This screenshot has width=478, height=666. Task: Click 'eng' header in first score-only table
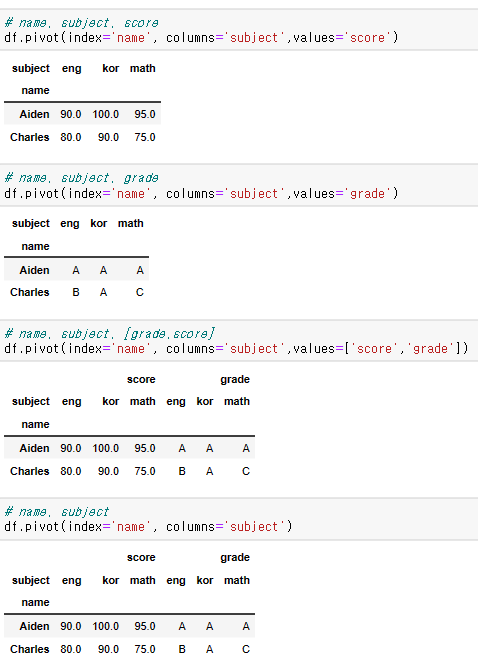71,68
